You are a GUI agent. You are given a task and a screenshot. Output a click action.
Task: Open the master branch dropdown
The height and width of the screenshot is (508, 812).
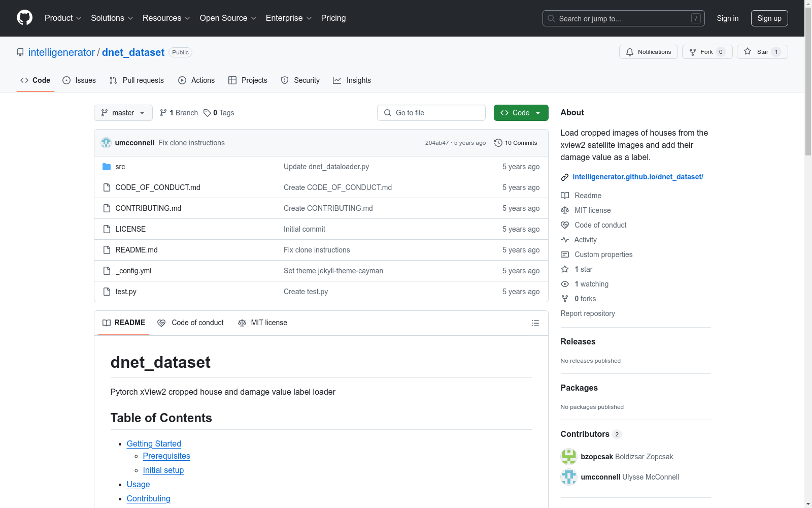click(123, 113)
